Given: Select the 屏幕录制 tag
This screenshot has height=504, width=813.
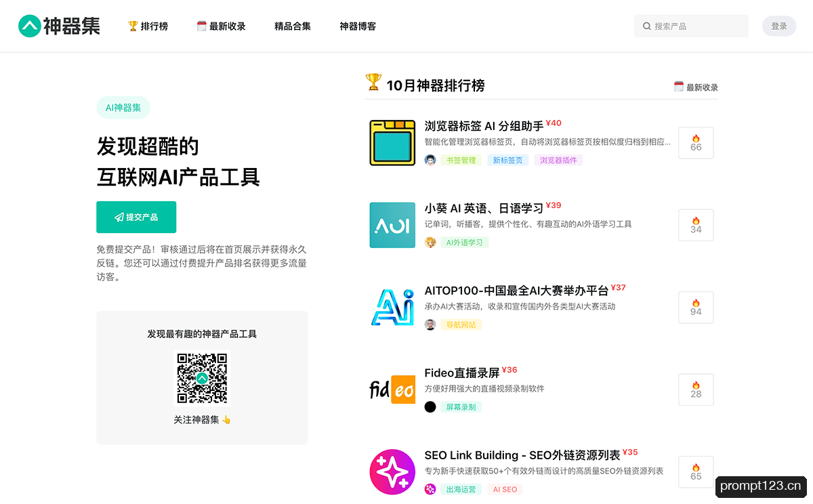Looking at the screenshot, I should click(461, 407).
